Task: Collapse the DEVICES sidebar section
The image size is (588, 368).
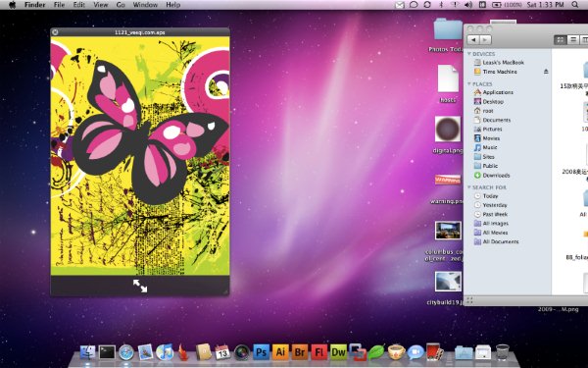Action: (x=469, y=54)
